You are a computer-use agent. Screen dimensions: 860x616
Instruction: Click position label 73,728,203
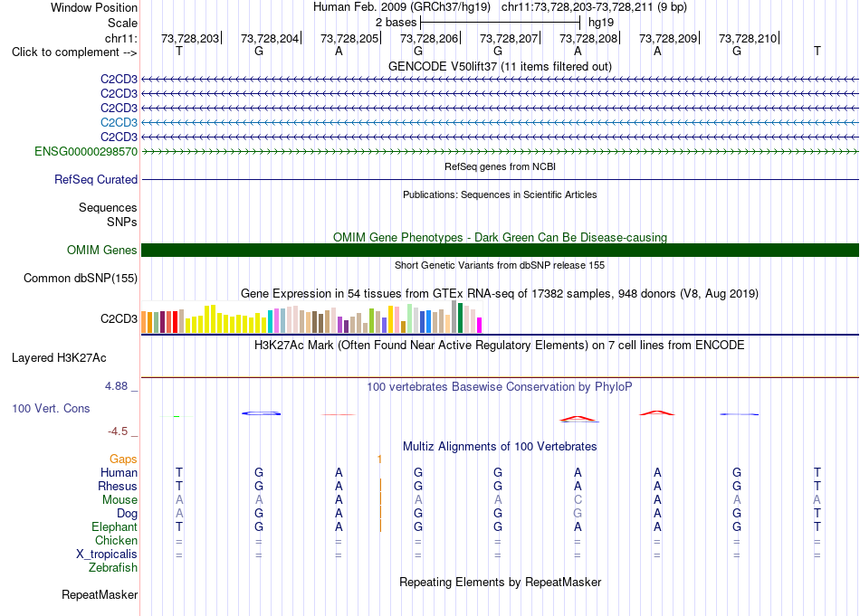click(x=190, y=38)
